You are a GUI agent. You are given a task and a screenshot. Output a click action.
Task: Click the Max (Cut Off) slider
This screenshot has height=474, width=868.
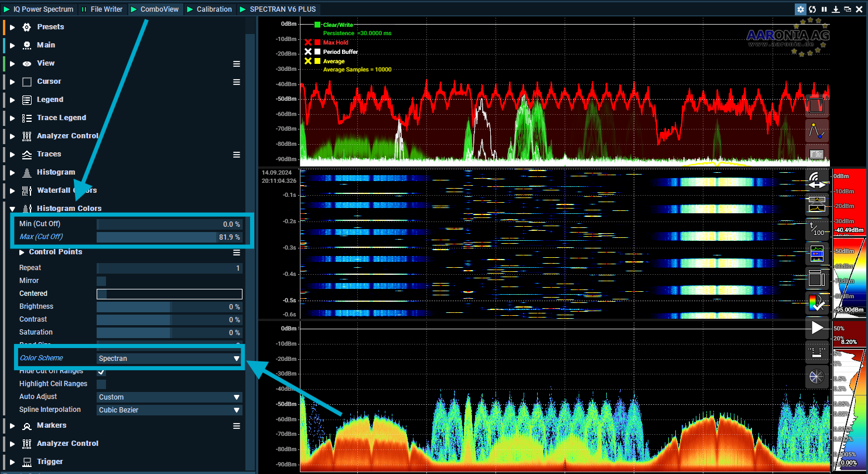tap(169, 237)
